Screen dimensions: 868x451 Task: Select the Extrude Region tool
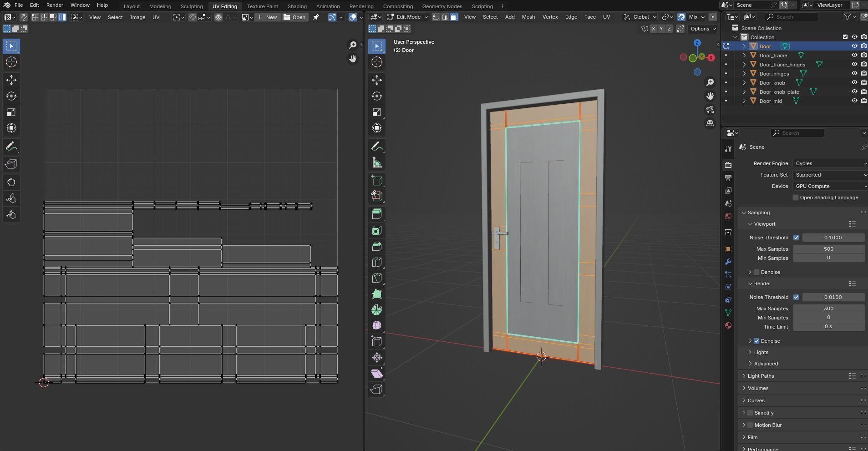coord(376,214)
